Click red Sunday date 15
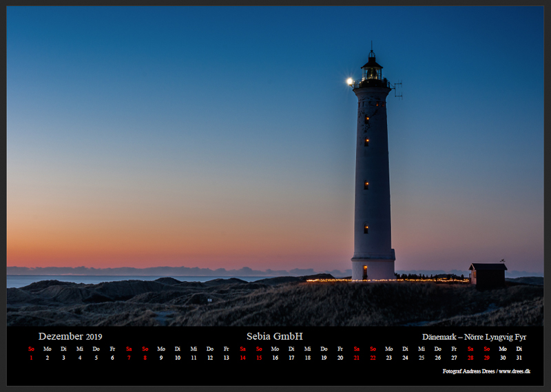This screenshot has width=551, height=392. pyautogui.click(x=259, y=358)
